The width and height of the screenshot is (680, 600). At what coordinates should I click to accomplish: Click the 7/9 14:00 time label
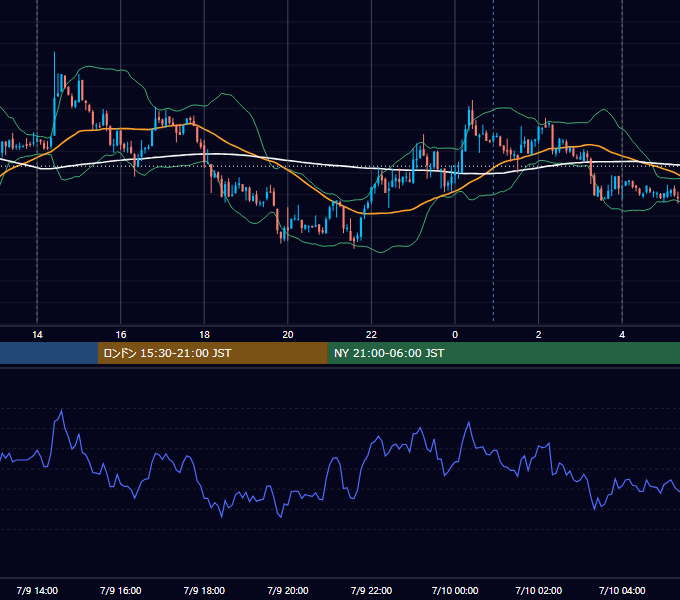point(37,590)
